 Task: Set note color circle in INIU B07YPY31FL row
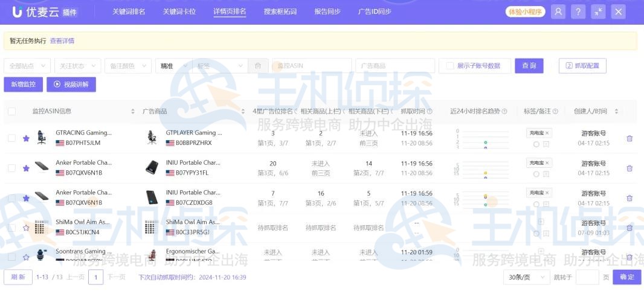[x=536, y=174]
